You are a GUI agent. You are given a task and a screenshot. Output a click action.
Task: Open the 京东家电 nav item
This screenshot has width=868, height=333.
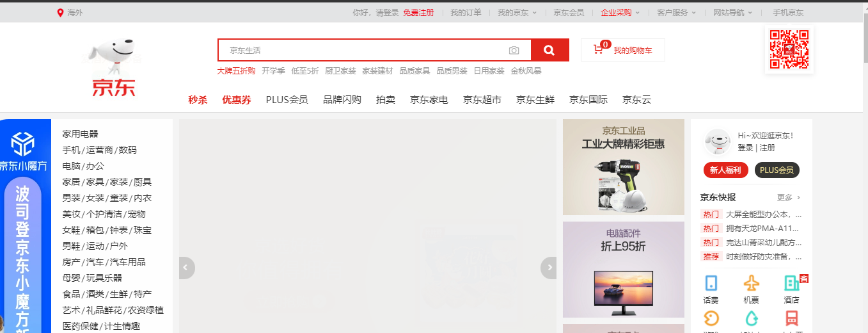[x=429, y=100]
